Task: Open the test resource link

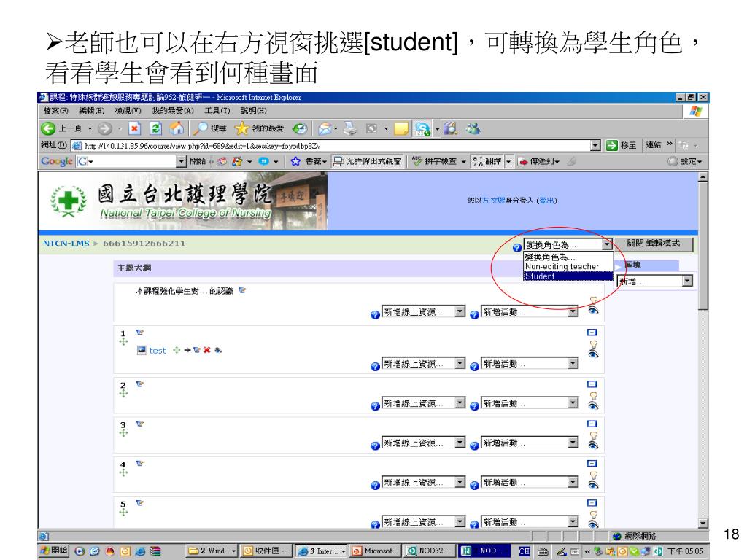Action: pos(158,351)
